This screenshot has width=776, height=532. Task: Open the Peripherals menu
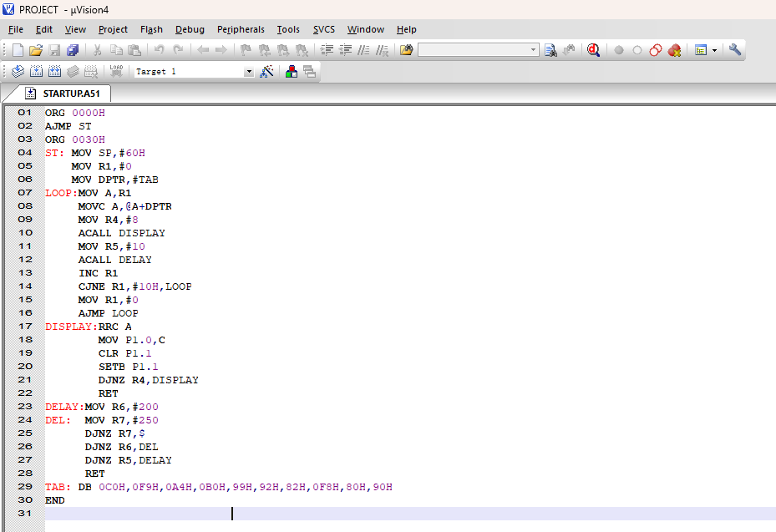point(241,30)
